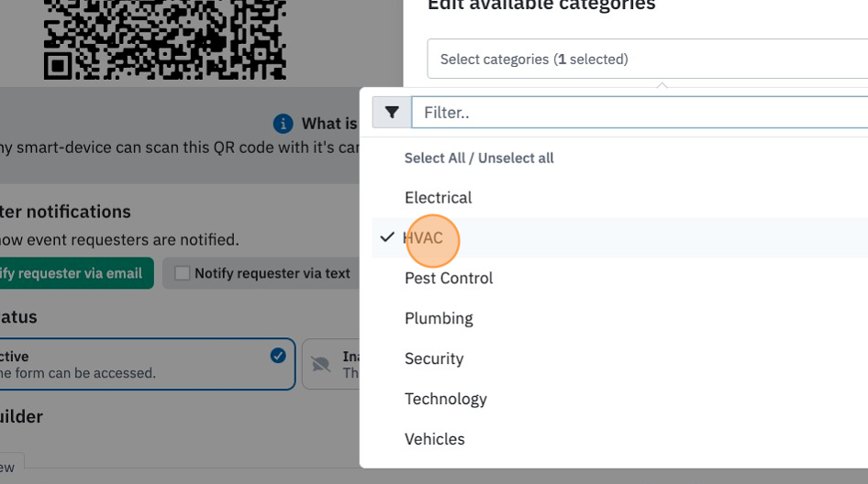The width and height of the screenshot is (868, 484).
Task: Click the crossed-out eye Inactive status icon
Action: [x=320, y=364]
